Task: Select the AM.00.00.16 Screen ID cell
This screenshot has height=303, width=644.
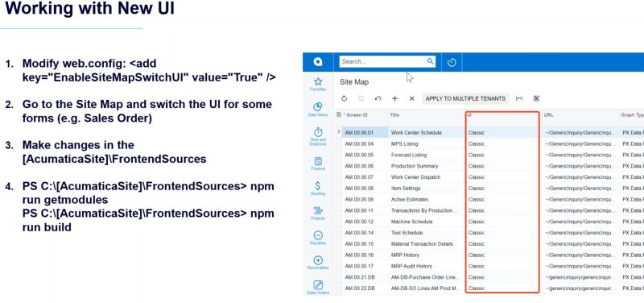Action: tap(365, 255)
